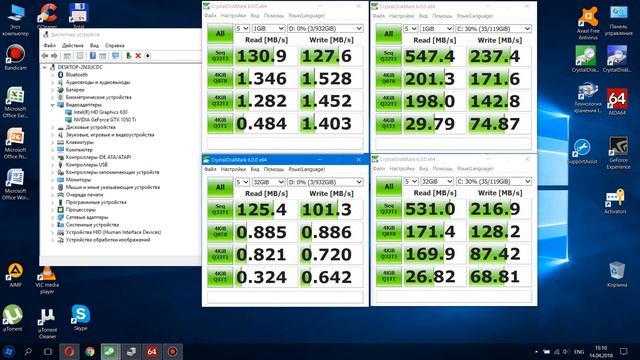This screenshot has width=640, height=360.
Task: Click the 130.9 sequential read value
Action: (261, 56)
